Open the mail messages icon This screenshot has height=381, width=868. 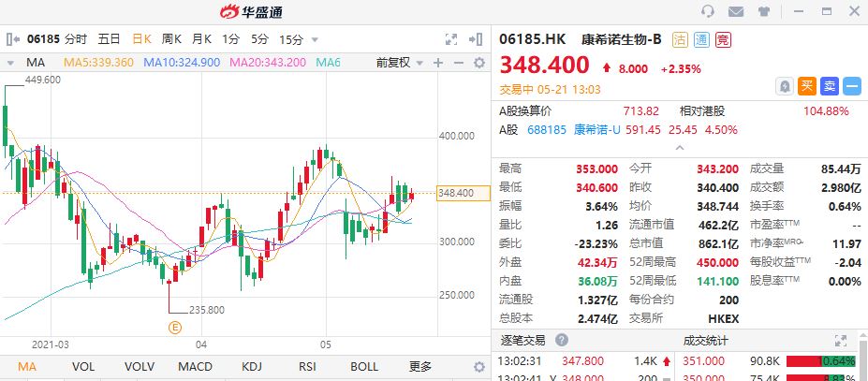736,11
